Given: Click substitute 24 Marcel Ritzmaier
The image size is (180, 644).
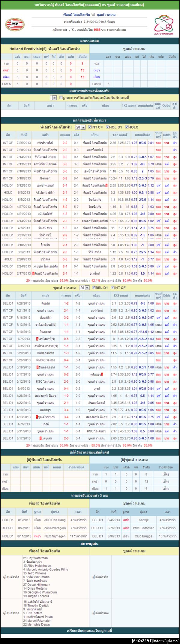Looking at the screenshot, I should [37, 621].
